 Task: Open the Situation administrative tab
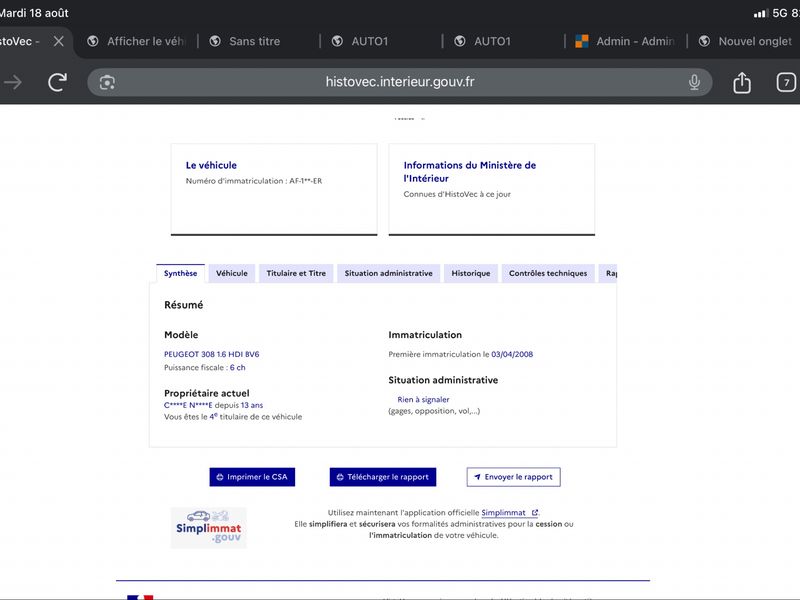coord(388,273)
